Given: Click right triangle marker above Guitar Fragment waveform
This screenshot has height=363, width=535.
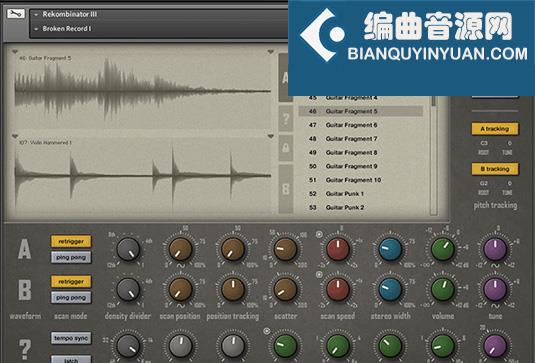Looking at the screenshot, I should (271, 52).
